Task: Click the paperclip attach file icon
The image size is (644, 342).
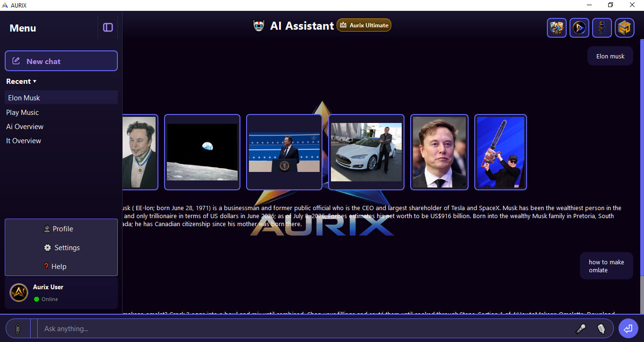Action: point(18,328)
